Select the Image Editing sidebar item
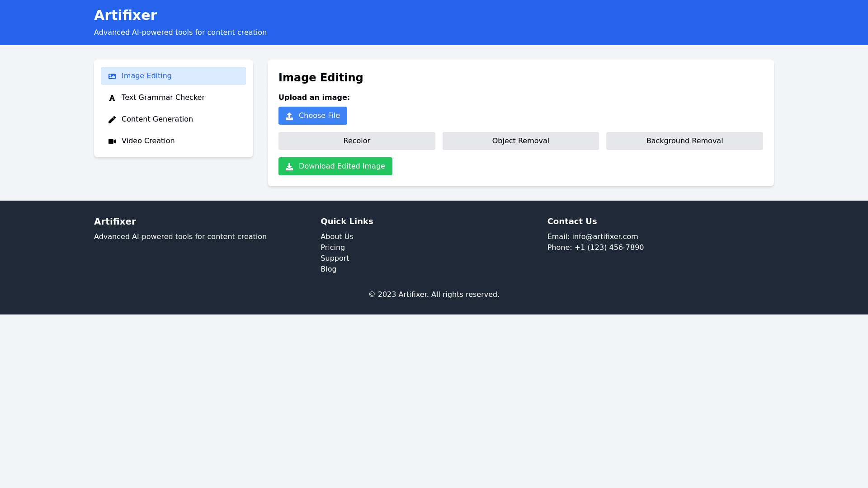Image resolution: width=868 pixels, height=488 pixels. pos(146,76)
